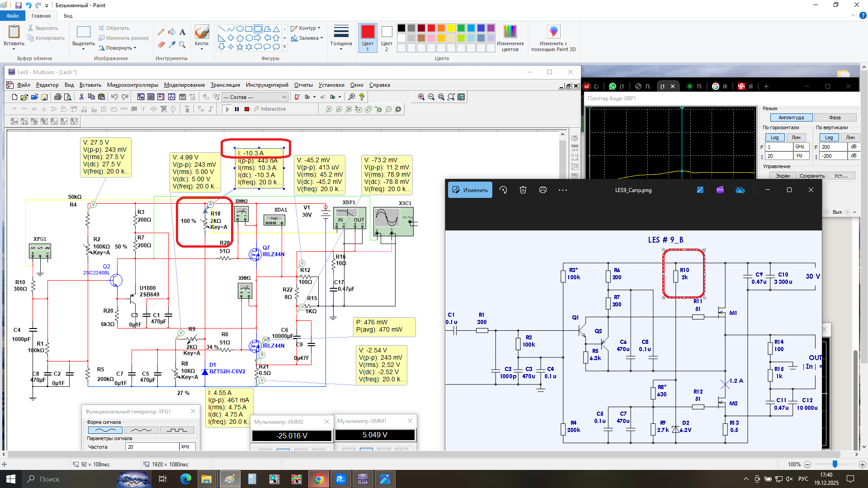Screen dimensions: 868x488
Task: Open probe settings gear in Multisim
Action: (398, 109)
